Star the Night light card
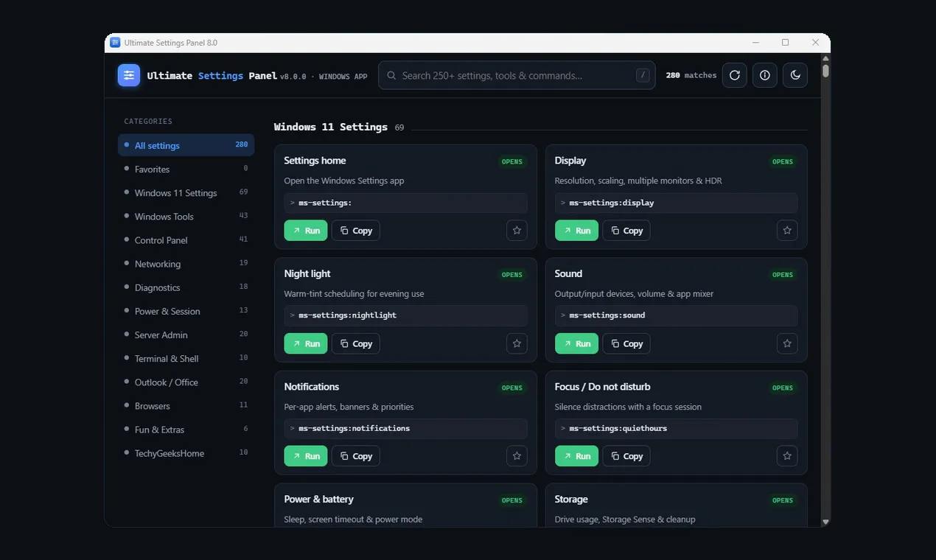 517,343
